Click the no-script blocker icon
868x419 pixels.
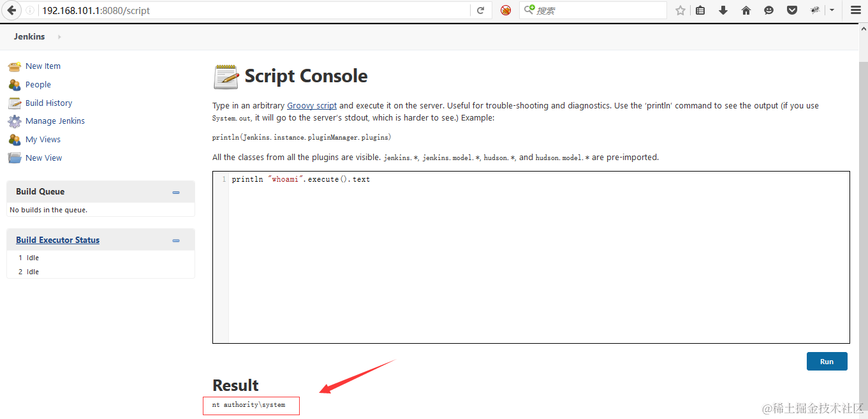coord(506,10)
